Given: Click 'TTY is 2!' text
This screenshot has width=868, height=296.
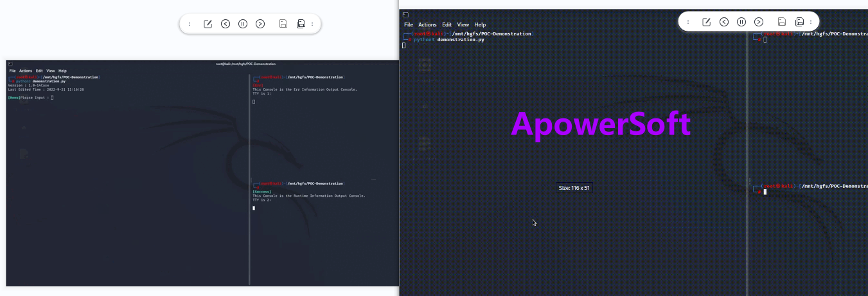Looking at the screenshot, I should point(262,200).
